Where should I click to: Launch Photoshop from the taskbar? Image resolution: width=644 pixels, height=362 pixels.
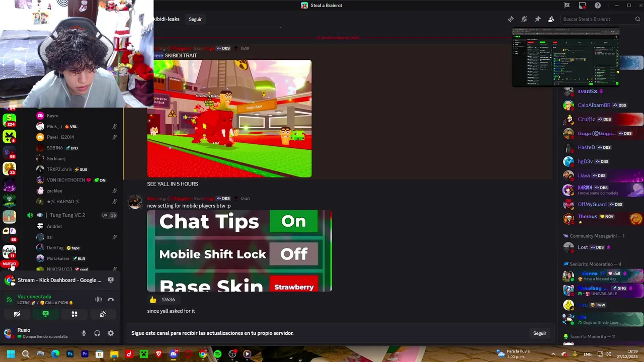pos(70,354)
